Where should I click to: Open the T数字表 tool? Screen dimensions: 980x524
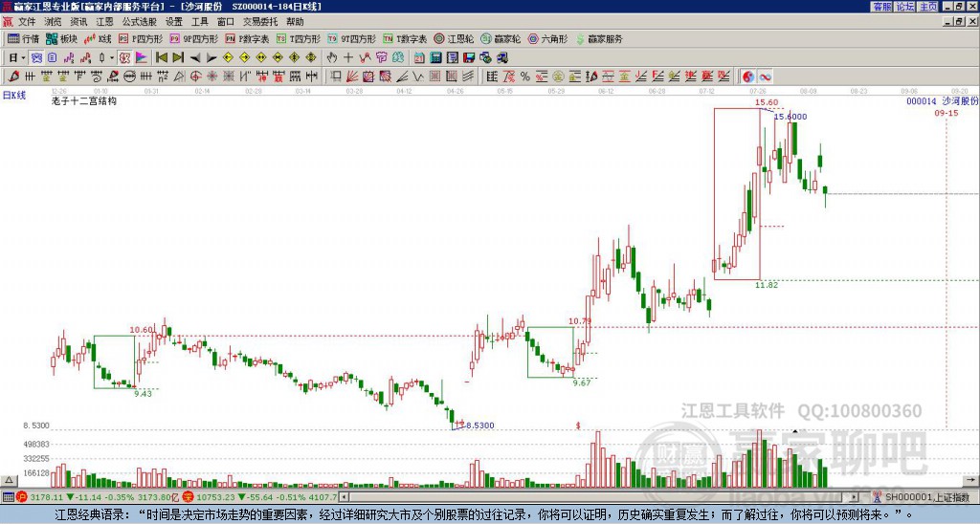[405, 38]
